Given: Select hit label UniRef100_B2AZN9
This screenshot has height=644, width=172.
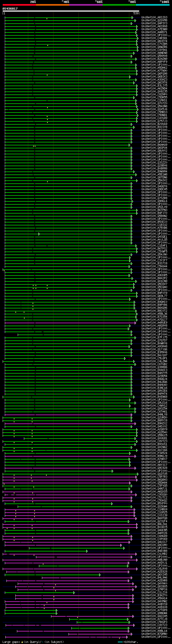Looking at the screenshot, I should click(x=154, y=59).
